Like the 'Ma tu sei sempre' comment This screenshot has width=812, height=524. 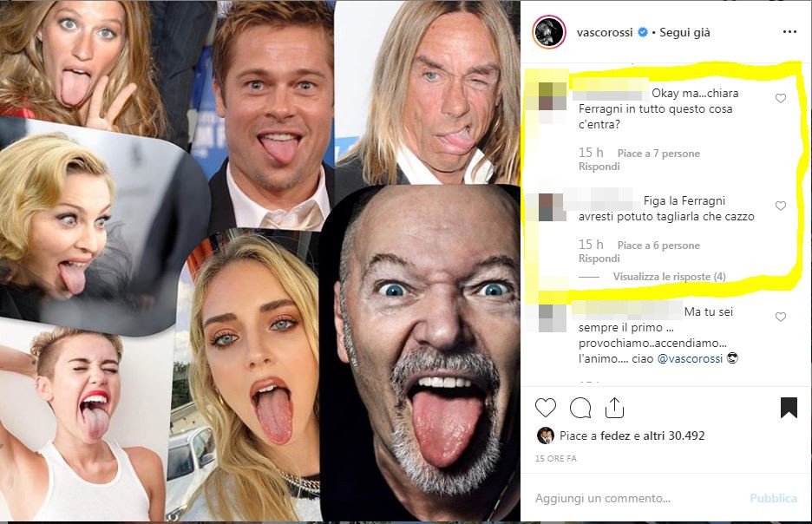[x=781, y=318]
